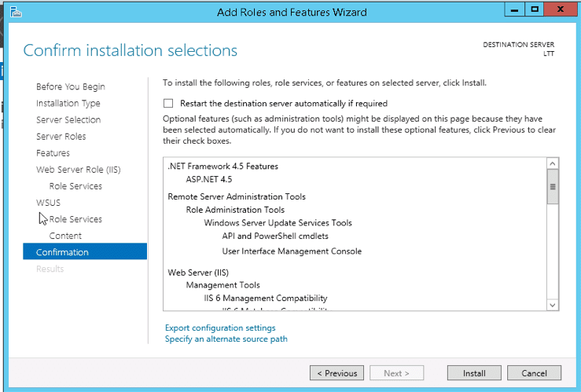Switch to Features step
Viewport: 581px width, 392px height.
click(x=53, y=153)
